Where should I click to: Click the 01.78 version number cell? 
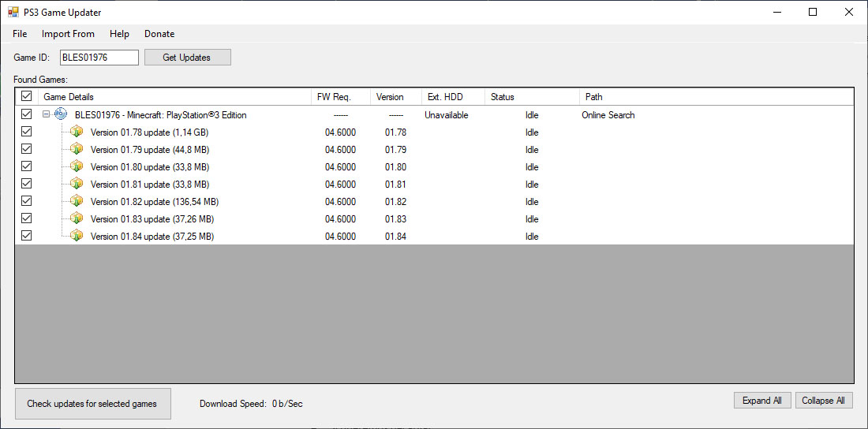396,132
